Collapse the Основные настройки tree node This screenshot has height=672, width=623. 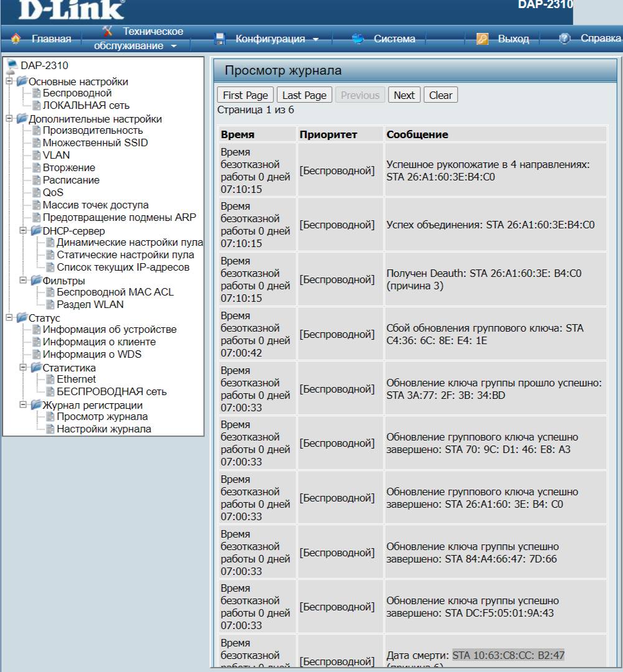(9, 81)
